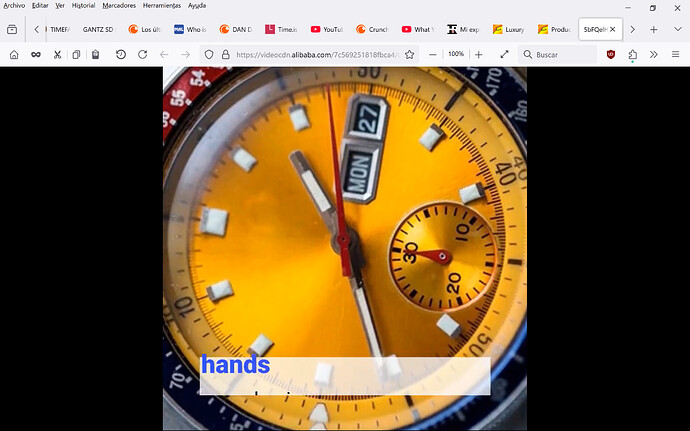
Task: Reset zoom showing 100%
Action: tap(456, 54)
